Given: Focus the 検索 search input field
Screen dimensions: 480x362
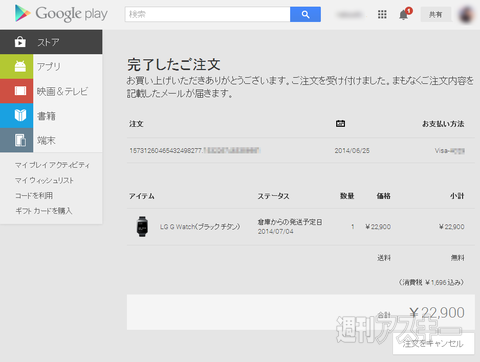Looking at the screenshot, I should pos(207,14).
